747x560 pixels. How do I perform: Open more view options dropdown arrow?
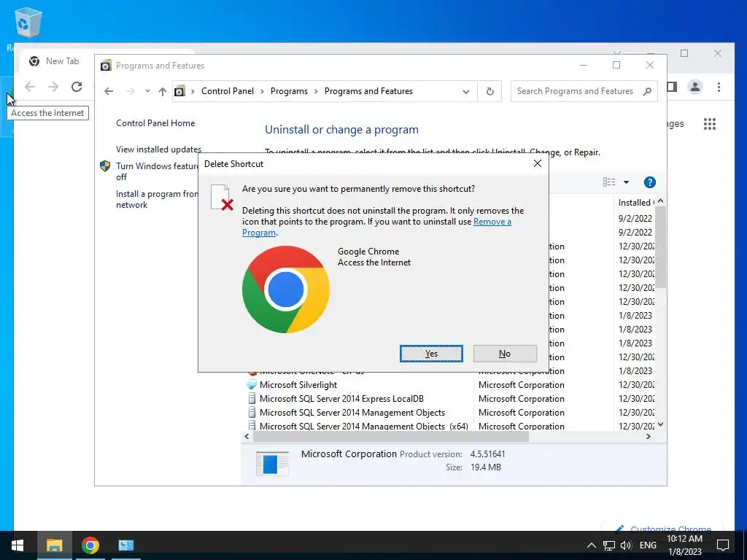pos(626,182)
